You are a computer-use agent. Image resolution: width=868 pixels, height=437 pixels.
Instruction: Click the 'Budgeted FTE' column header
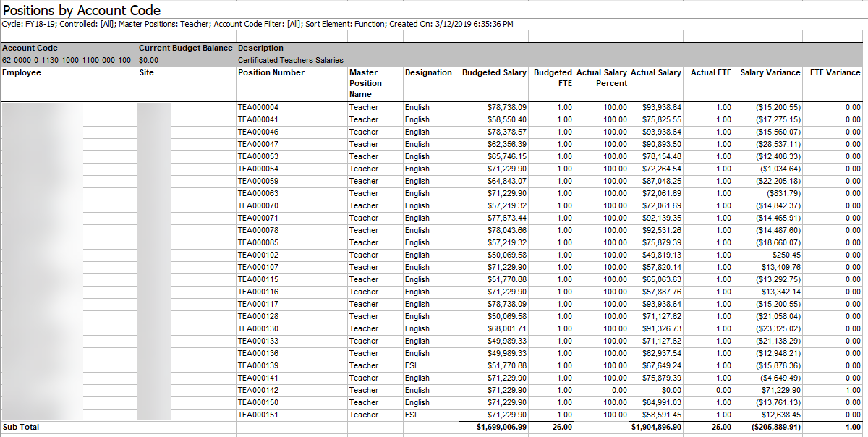(x=553, y=78)
